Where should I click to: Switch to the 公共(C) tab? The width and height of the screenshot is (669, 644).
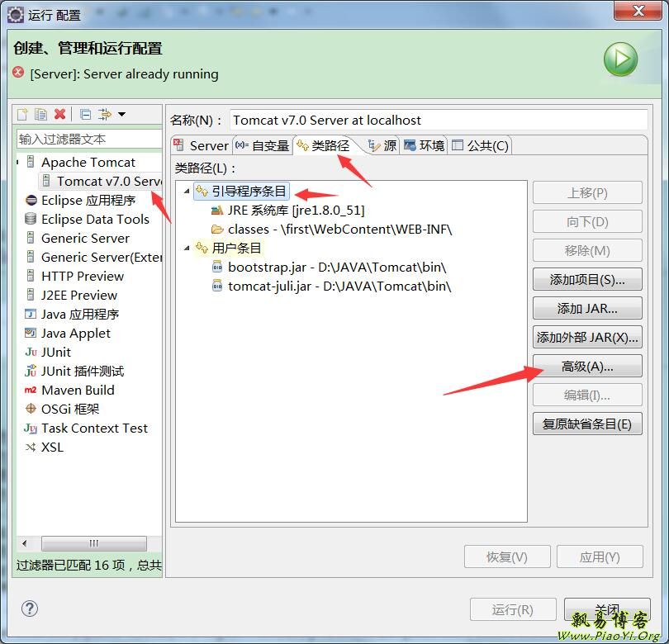[480, 146]
